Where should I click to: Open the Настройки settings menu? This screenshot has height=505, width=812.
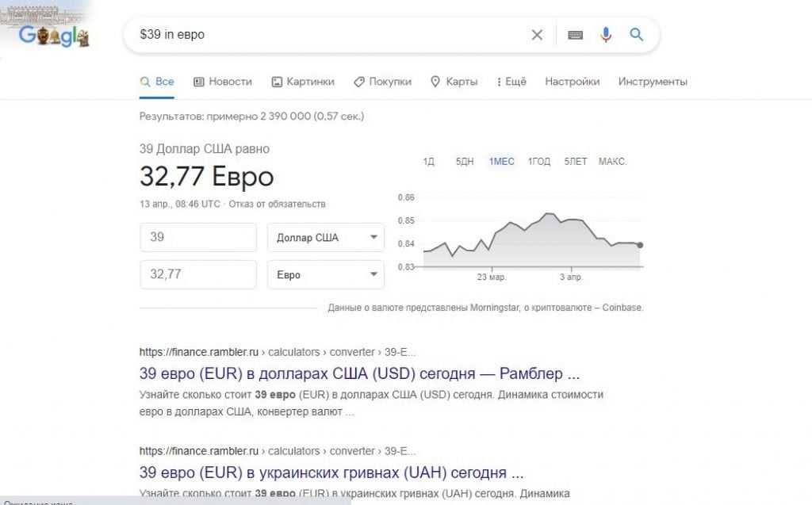click(x=572, y=82)
